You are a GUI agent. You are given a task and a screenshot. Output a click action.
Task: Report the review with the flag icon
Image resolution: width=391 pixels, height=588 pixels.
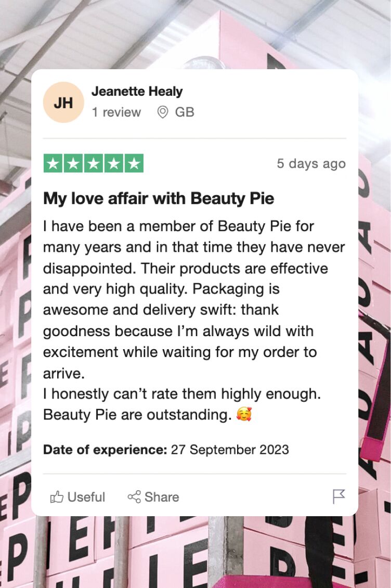point(338,497)
